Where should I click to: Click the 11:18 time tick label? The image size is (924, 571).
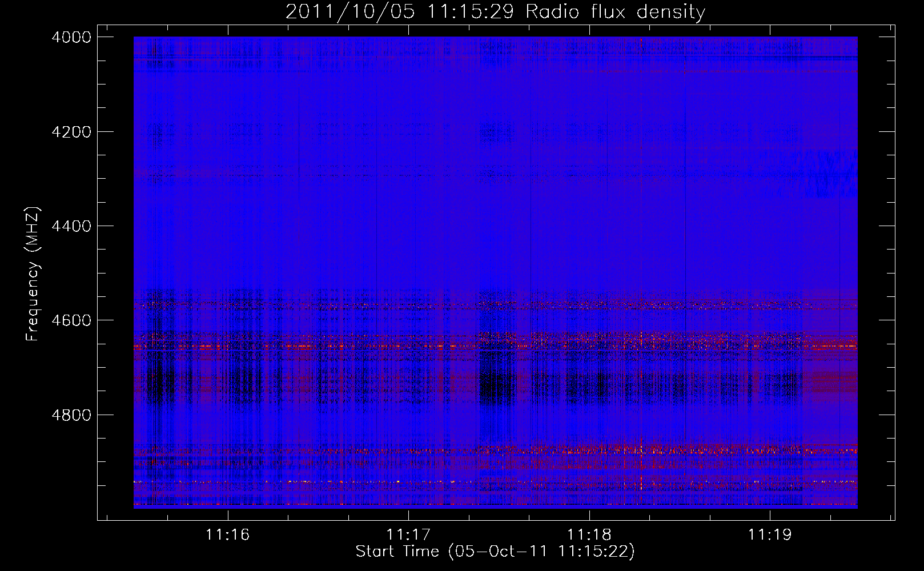[589, 534]
